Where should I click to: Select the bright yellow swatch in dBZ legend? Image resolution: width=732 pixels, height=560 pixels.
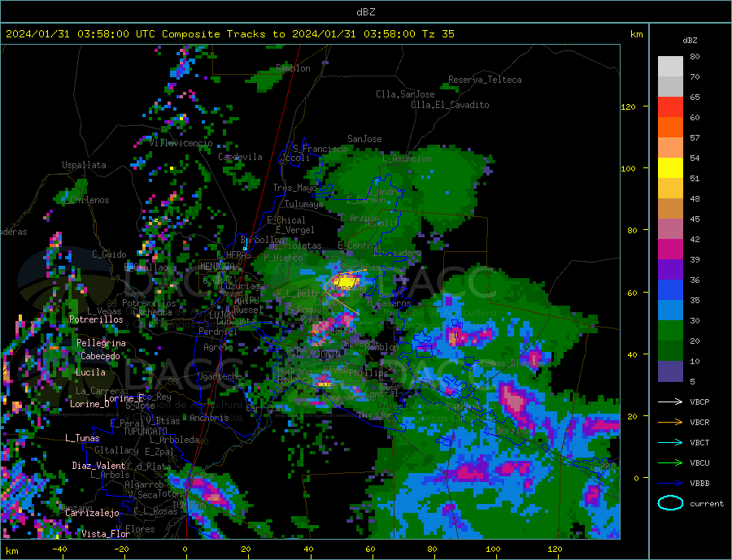click(x=670, y=168)
